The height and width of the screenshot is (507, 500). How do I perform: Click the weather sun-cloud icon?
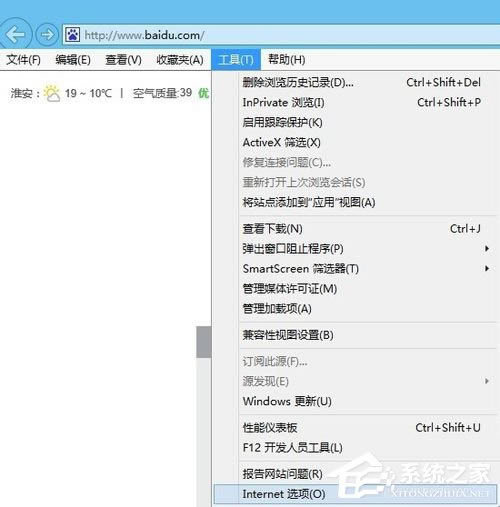(x=52, y=93)
